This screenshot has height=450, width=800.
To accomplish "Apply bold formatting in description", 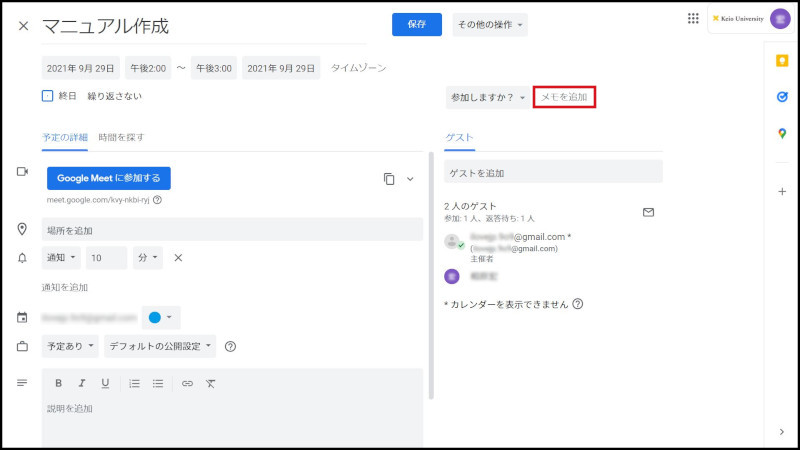I will [x=58, y=383].
